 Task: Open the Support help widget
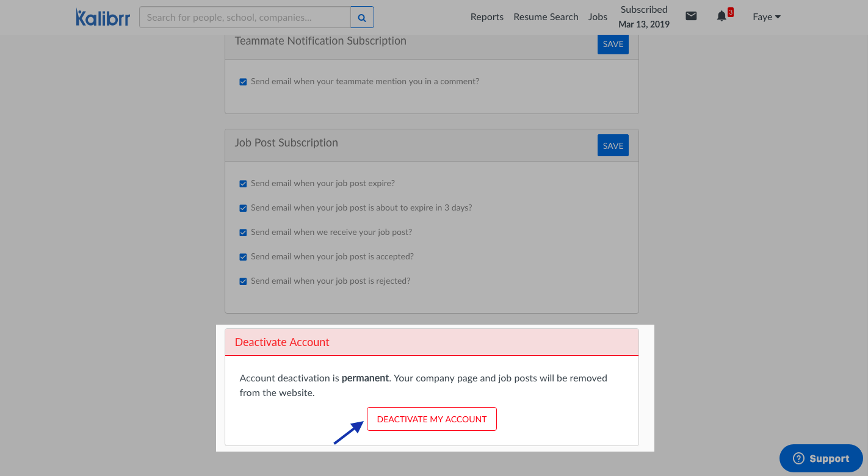[821, 459]
